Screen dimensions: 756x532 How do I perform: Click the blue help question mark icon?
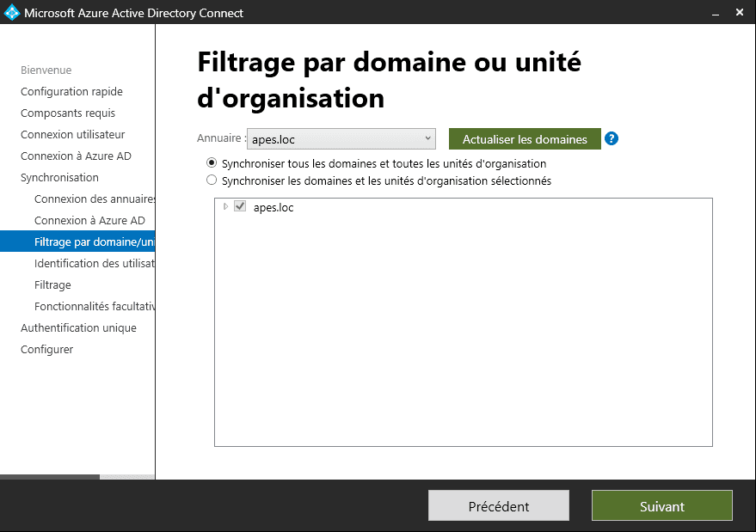(612, 138)
